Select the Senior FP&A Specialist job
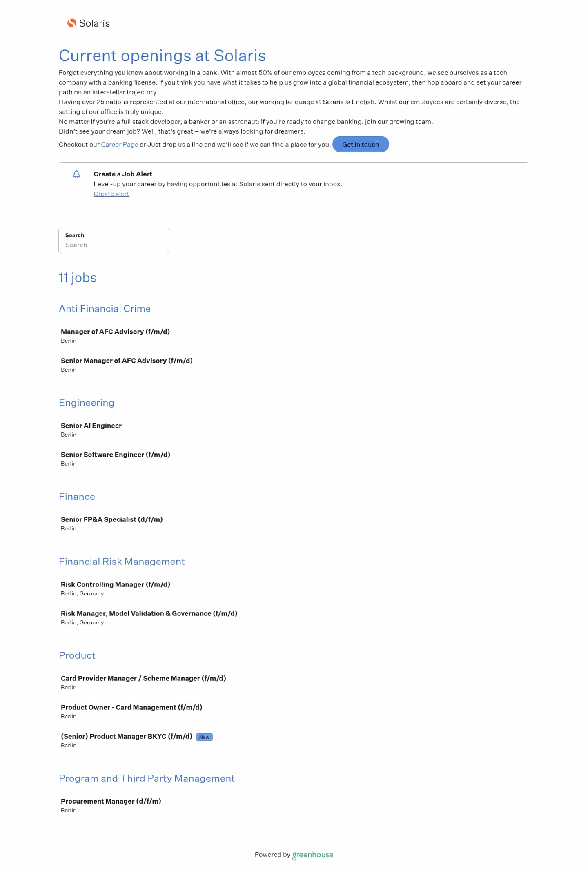This screenshot has height=869, width=588. pos(111,519)
